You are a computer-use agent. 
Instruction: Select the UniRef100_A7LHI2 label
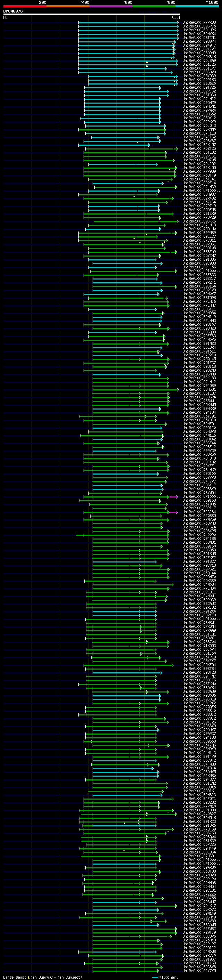pyautogui.click(x=199, y=99)
